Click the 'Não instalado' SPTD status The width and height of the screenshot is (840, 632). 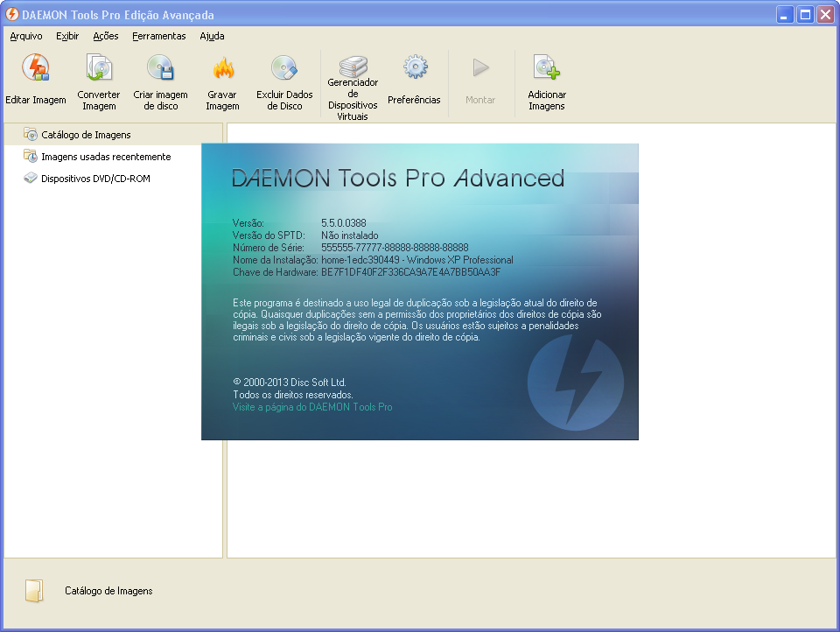coord(350,235)
